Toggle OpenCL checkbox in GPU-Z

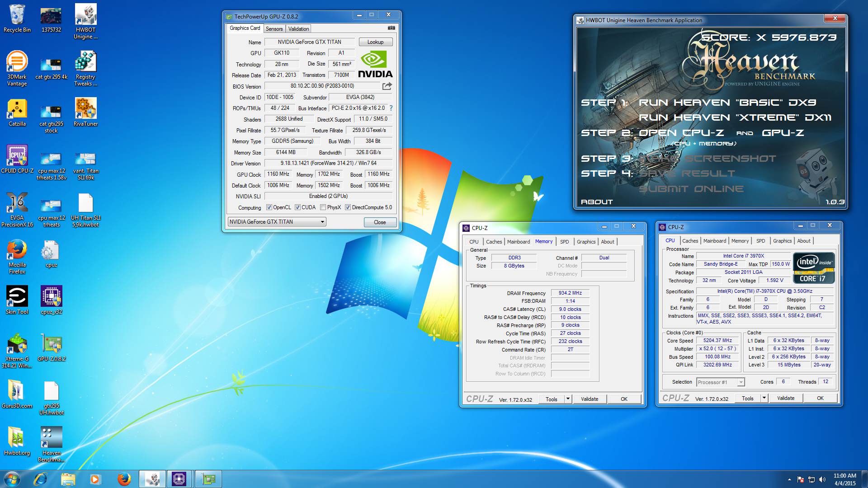269,207
